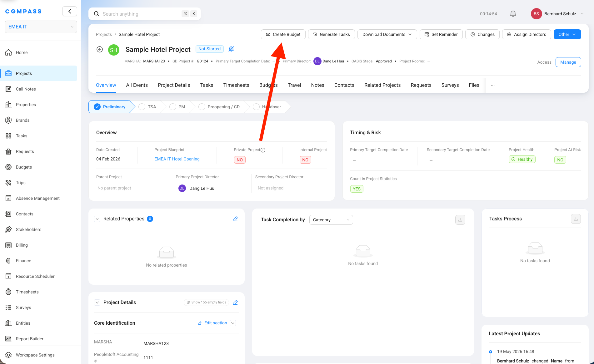594x364 pixels.
Task: Open Properties in the sidebar
Action: (x=26, y=105)
